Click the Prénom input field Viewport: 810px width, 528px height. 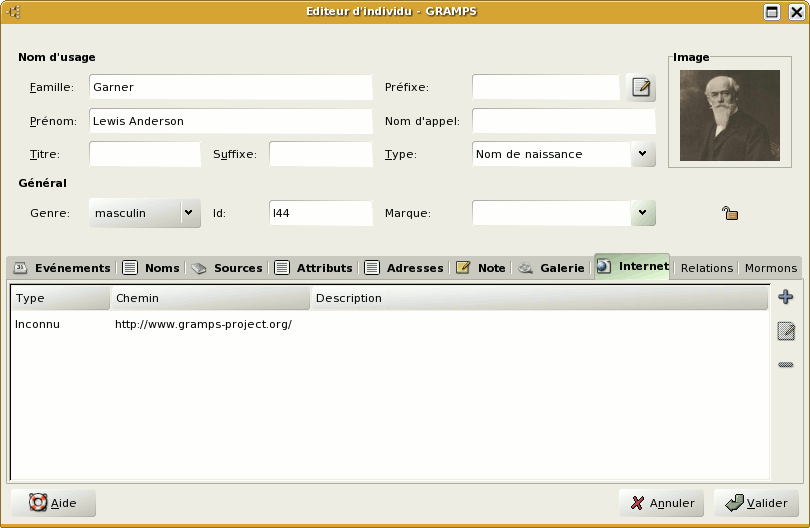pyautogui.click(x=230, y=121)
